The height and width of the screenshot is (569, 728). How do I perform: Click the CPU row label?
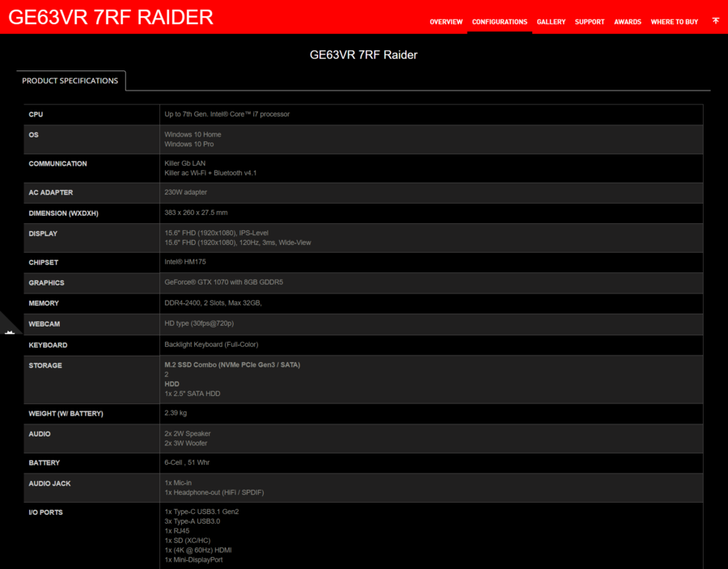pyautogui.click(x=36, y=115)
